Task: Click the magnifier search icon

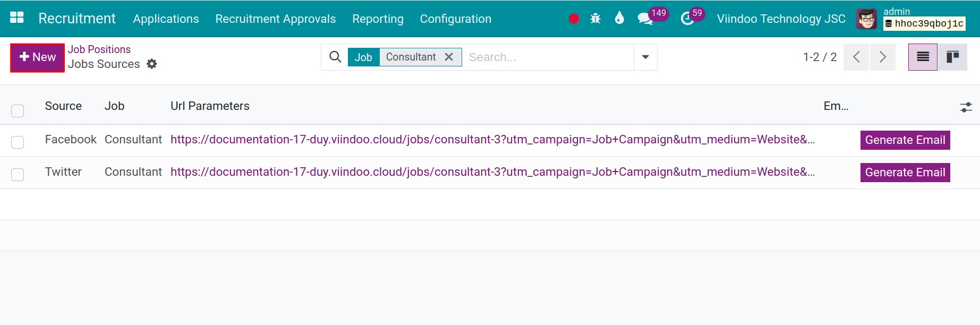Action: (x=335, y=57)
